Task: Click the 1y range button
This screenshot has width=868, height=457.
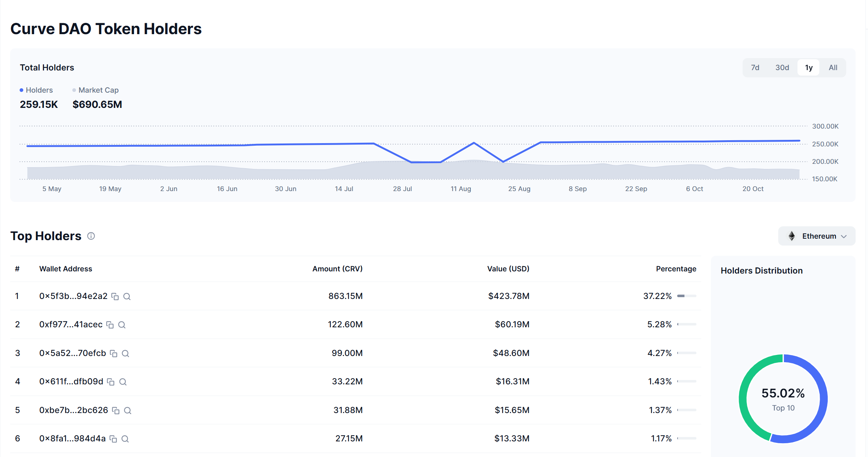Action: (x=808, y=68)
